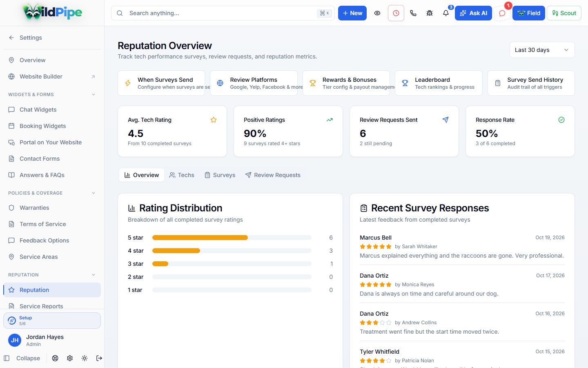Click the bar chart icon beside Rating Distribution
Viewport: 588px width, 368px height.
coord(131,208)
